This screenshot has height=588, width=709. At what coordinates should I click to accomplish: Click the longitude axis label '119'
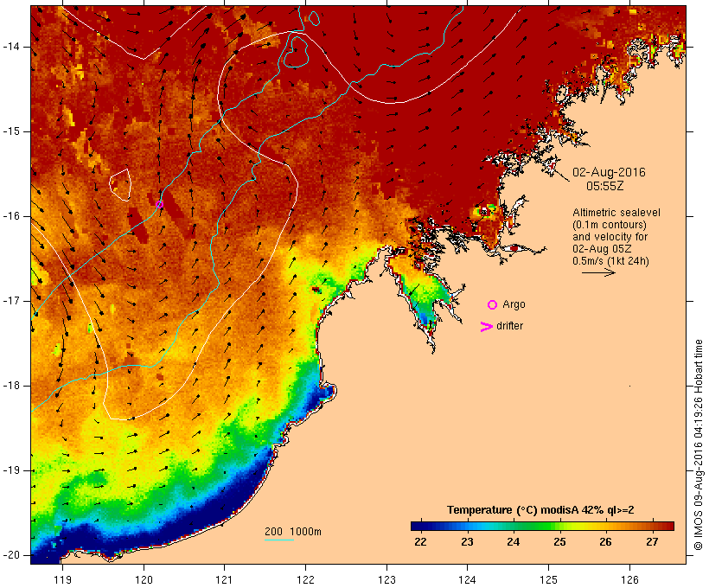(62, 579)
